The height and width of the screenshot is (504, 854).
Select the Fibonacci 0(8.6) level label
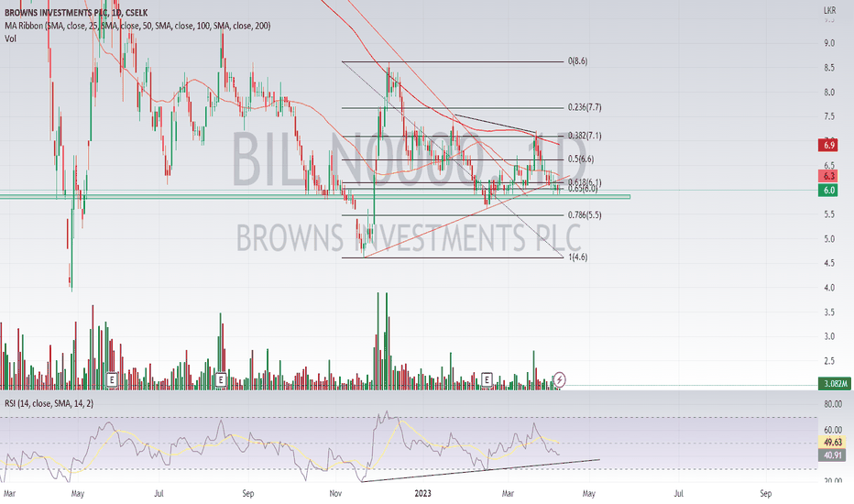click(x=578, y=61)
